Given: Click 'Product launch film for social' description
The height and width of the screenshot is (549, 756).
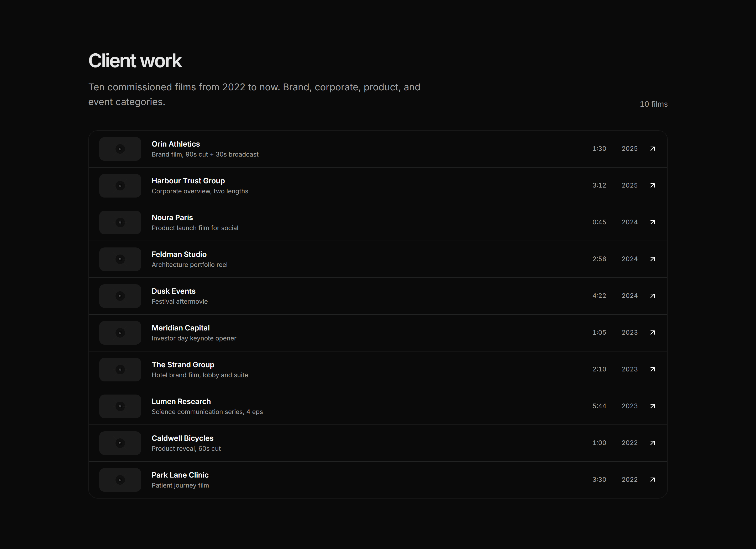Looking at the screenshot, I should pos(195,228).
